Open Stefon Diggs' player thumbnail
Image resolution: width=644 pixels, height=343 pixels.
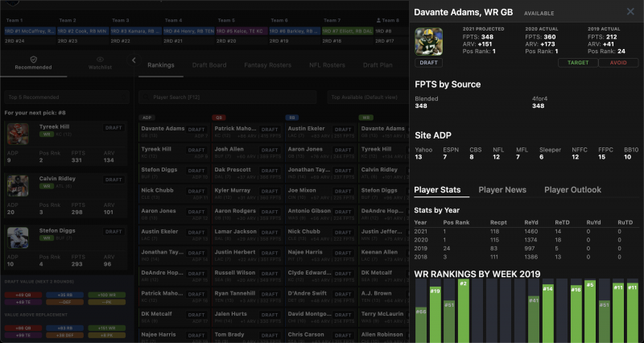coord(18,238)
